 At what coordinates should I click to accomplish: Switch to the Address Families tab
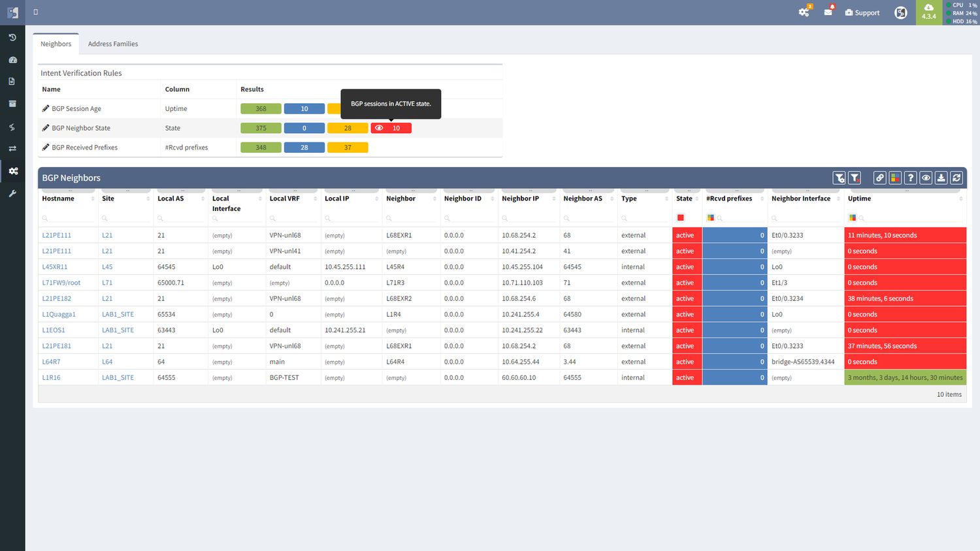coord(112,44)
